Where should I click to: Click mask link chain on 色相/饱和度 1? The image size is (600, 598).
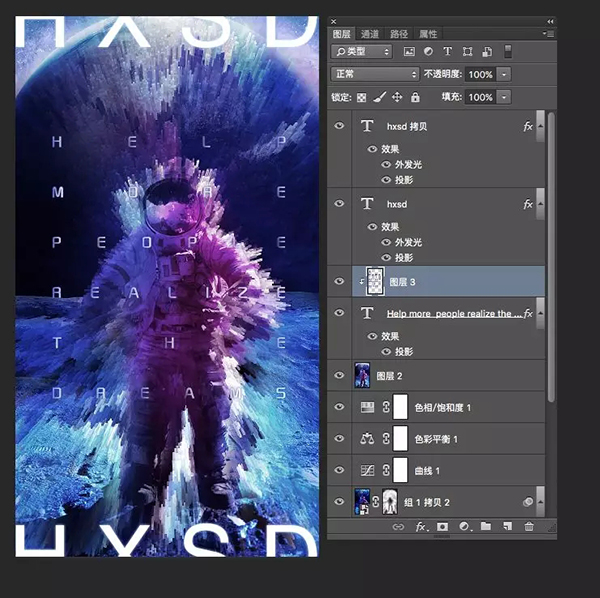386,407
